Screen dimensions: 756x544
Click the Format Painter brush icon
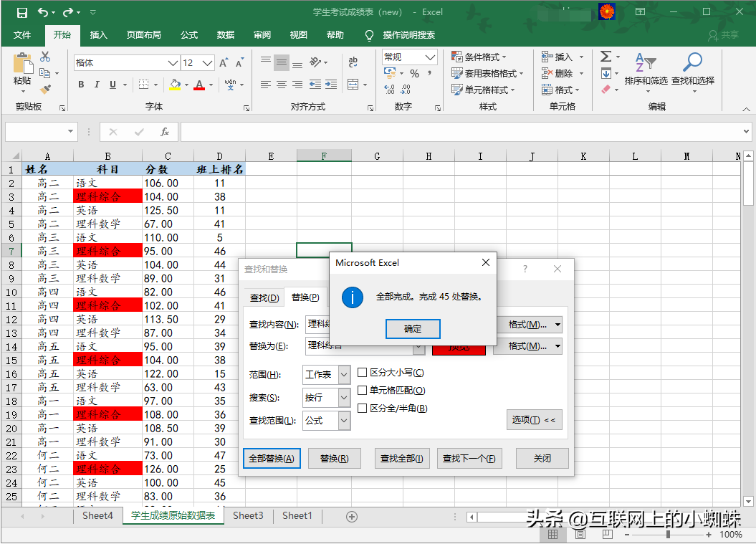point(45,89)
